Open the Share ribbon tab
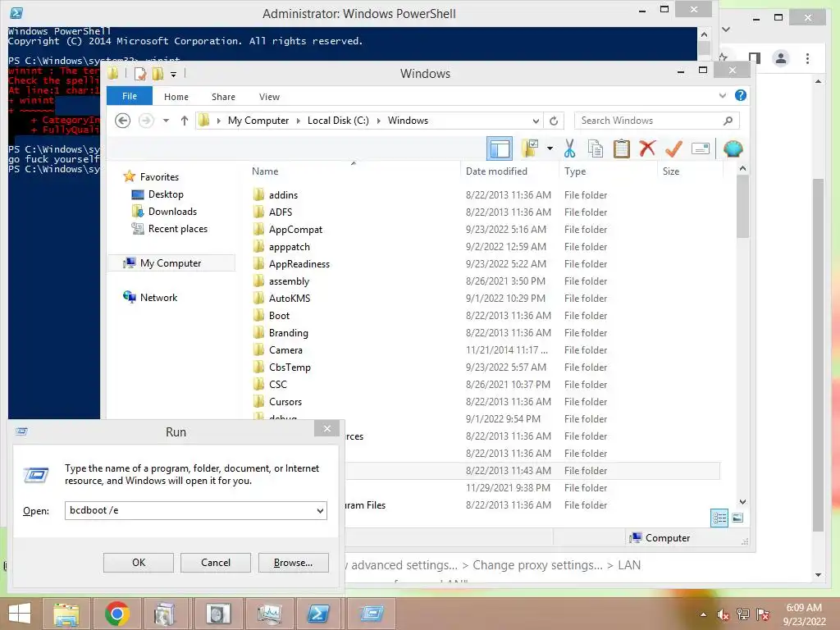This screenshot has width=840, height=630. point(223,97)
